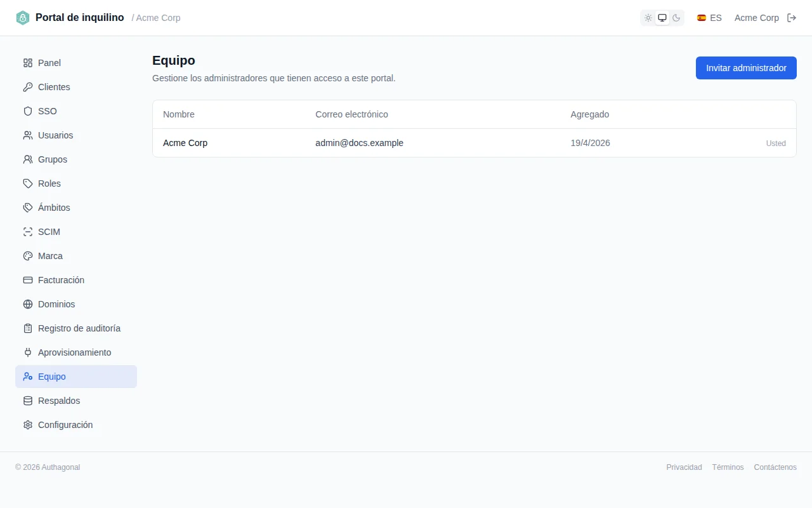Go to Facturación
This screenshot has height=508, width=812.
coord(76,280)
